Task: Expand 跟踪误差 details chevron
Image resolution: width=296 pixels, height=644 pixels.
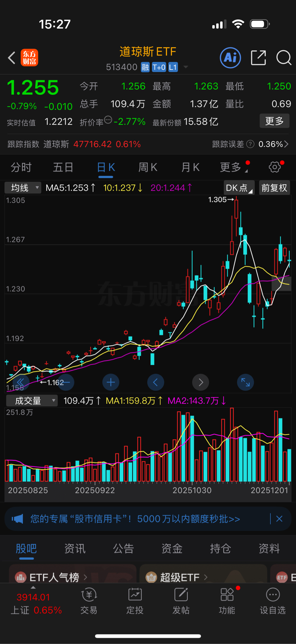Action: click(286, 144)
